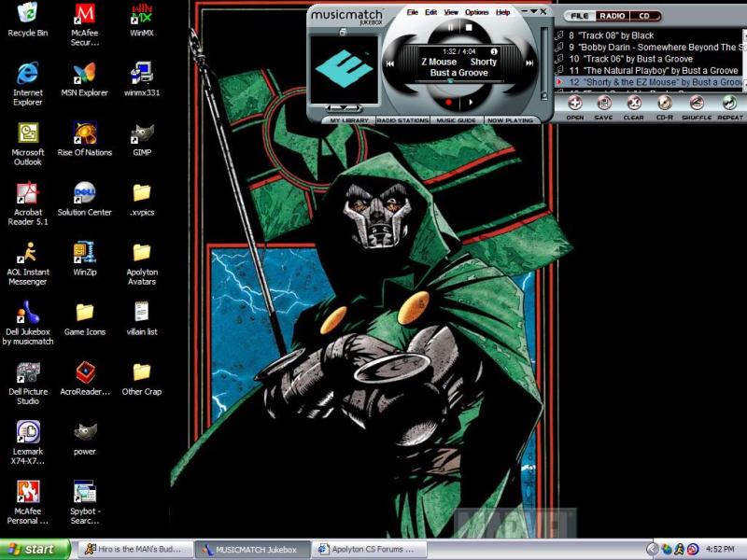Select "The Natural Playboy" in playlist

654,70
